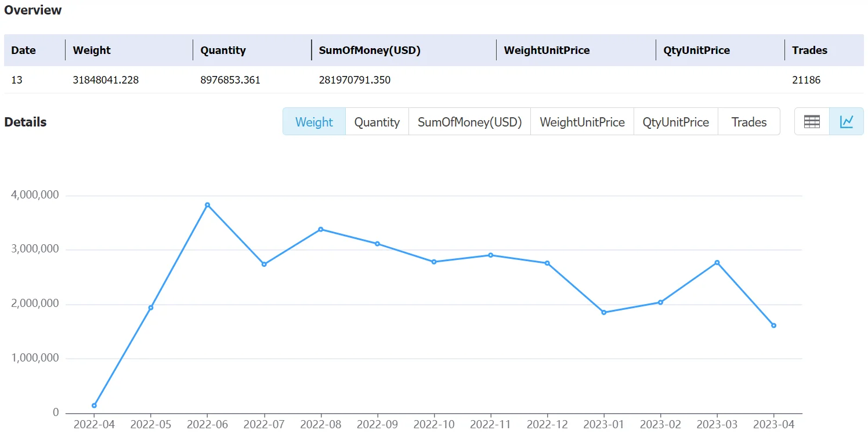Click the 2022-11 data point
The height and width of the screenshot is (441, 868).
[x=491, y=255]
